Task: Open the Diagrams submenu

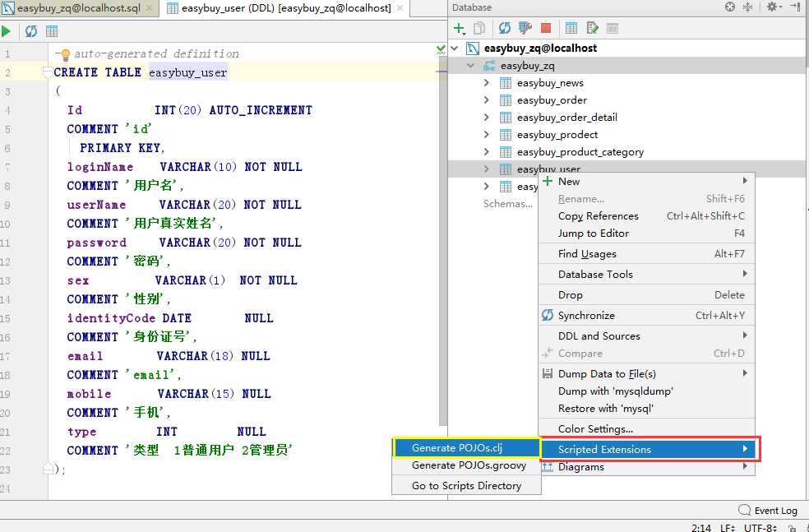Action: tap(646, 467)
